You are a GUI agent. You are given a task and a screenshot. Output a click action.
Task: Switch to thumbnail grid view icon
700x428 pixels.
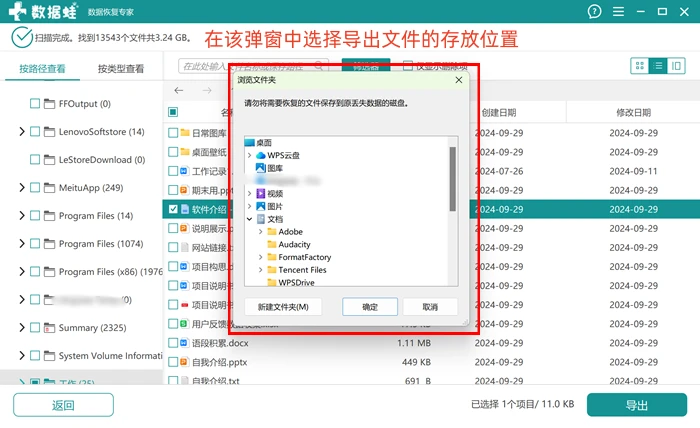click(640, 66)
